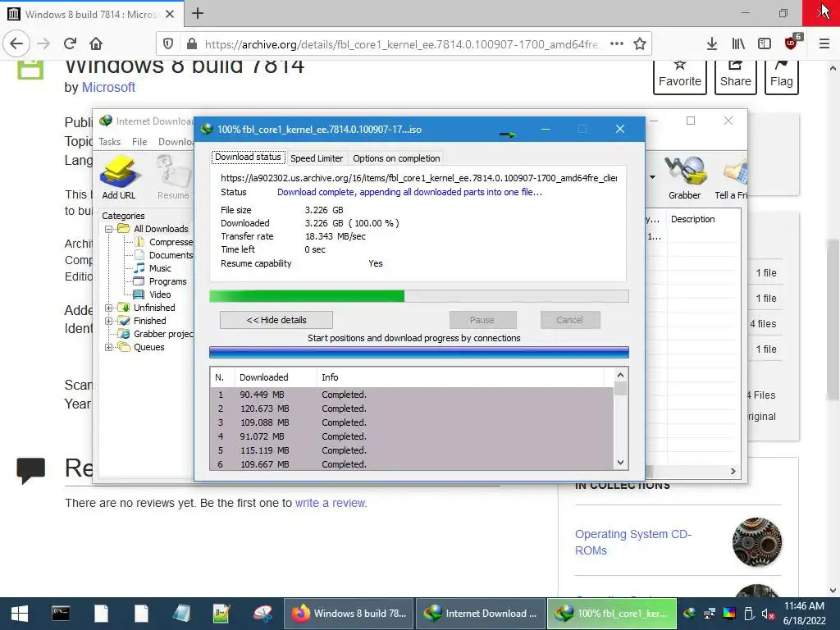Click the green download progress bar
This screenshot has width=840, height=630.
click(419, 296)
